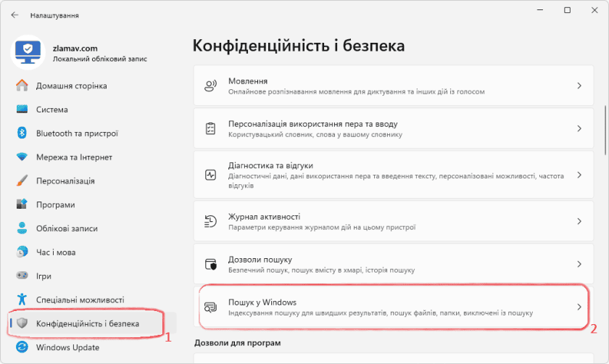Screen dimensions: 609x364
Task: Open chevron on Персоналізація використання пера row
Action: click(x=579, y=128)
